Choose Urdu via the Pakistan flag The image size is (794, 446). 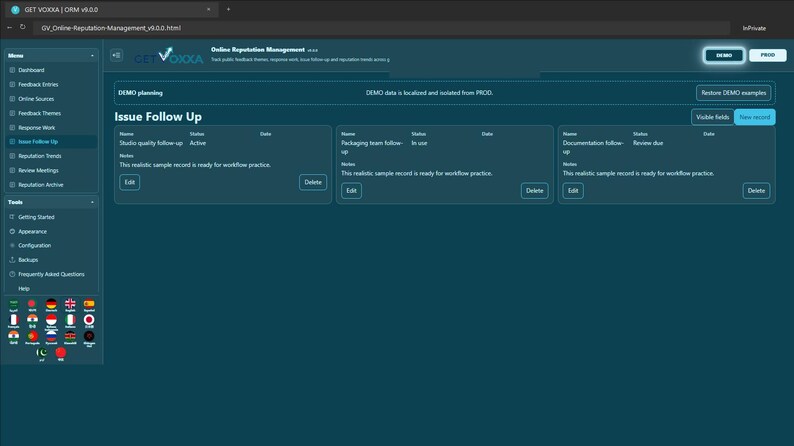(42, 354)
